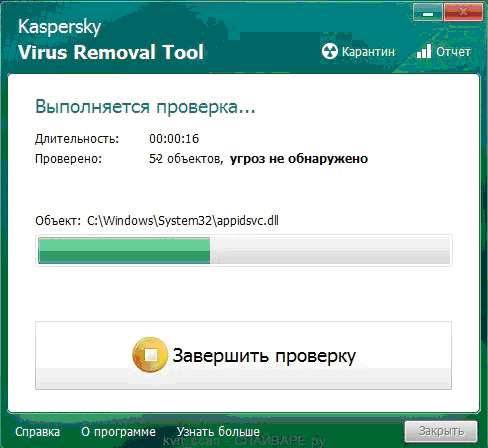Open the Отчет report bar-chart icon

click(x=424, y=51)
